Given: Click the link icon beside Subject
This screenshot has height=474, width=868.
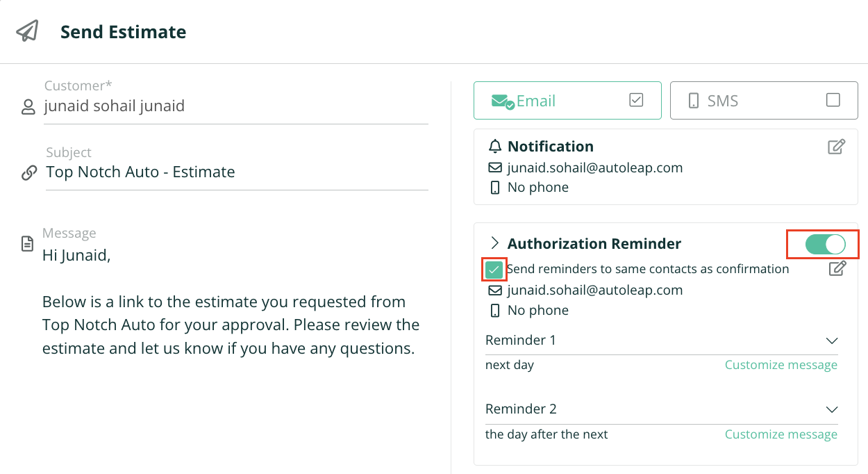Looking at the screenshot, I should [x=28, y=173].
